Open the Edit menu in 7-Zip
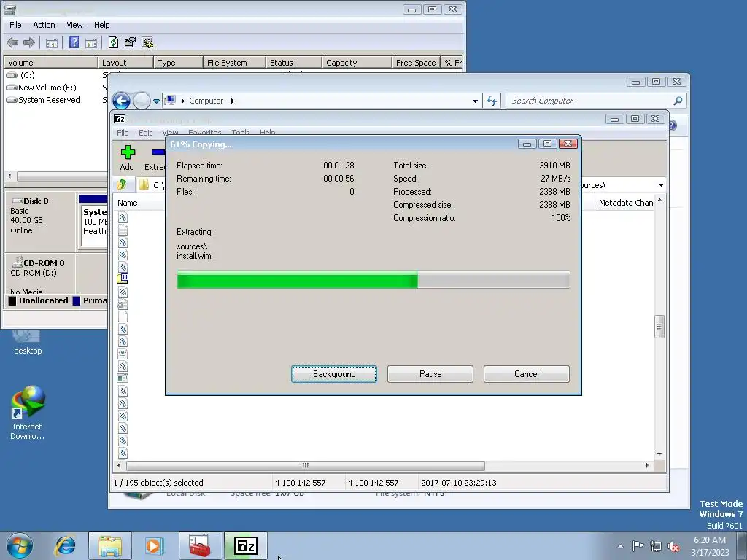This screenshot has height=560, width=747. coord(145,133)
